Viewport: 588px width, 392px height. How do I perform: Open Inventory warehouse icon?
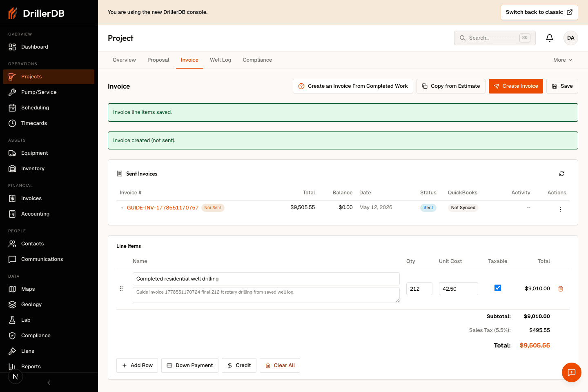coord(12,169)
